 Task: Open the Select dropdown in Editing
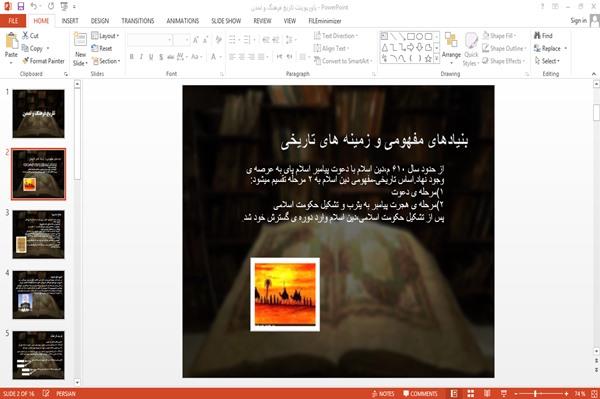pos(547,61)
